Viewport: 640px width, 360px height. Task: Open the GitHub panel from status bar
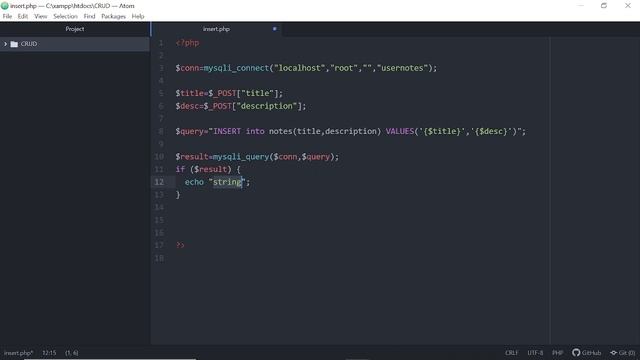(587, 353)
